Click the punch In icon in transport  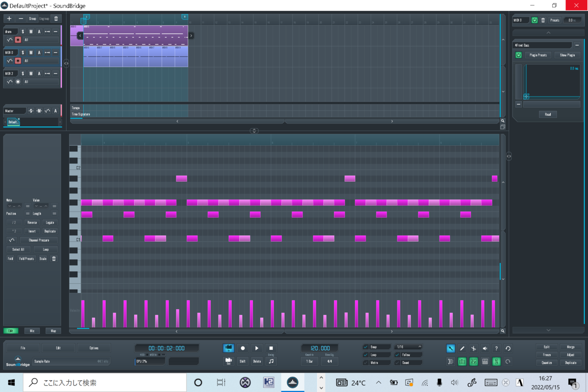click(x=228, y=348)
